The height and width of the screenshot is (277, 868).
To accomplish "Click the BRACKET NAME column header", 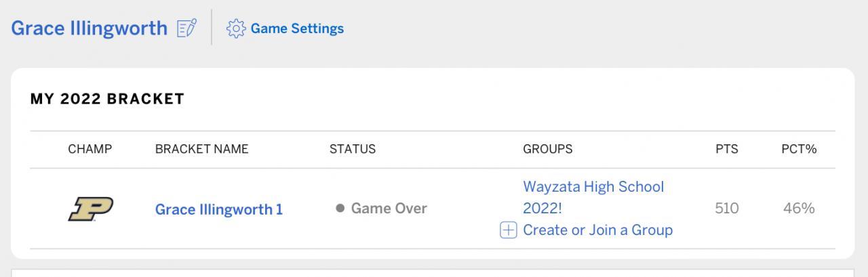I will 201,149.
